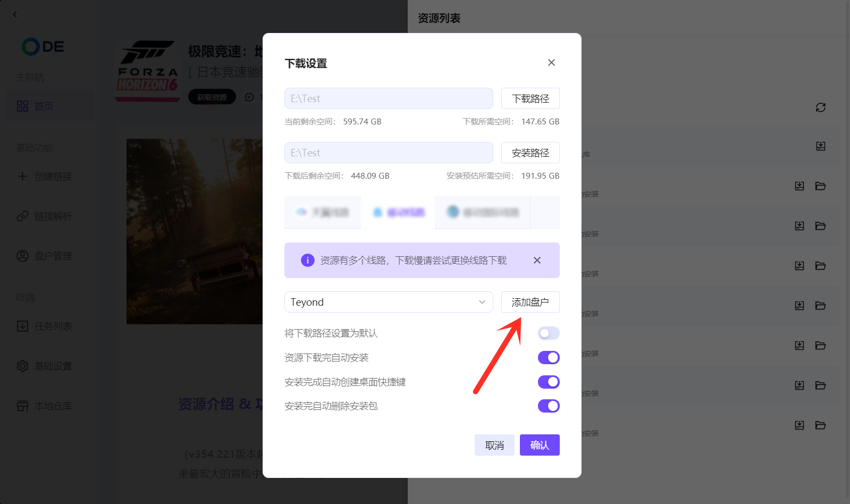Screen dimensions: 850x504
Task: Click the 448.09 GB space after download value
Action: (x=370, y=176)
